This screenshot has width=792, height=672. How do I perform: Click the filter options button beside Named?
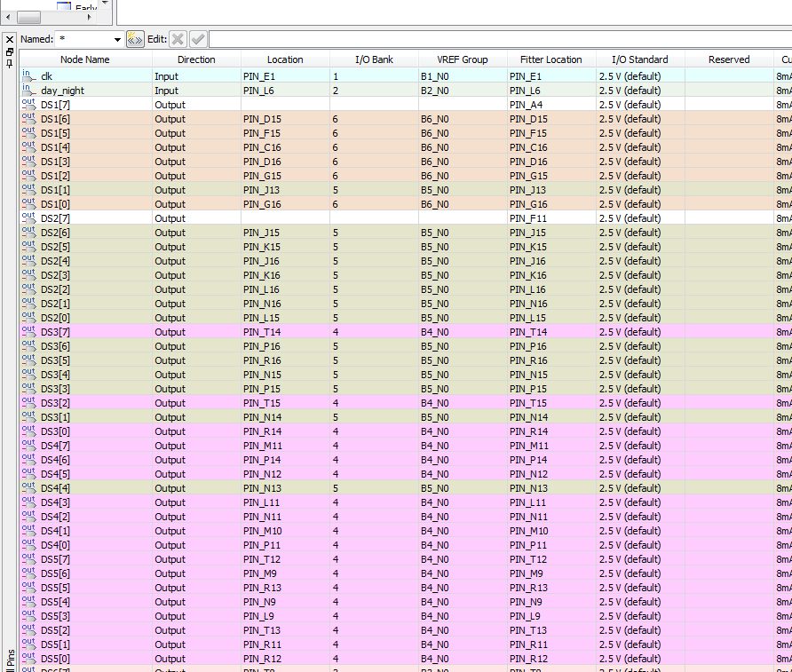point(135,39)
